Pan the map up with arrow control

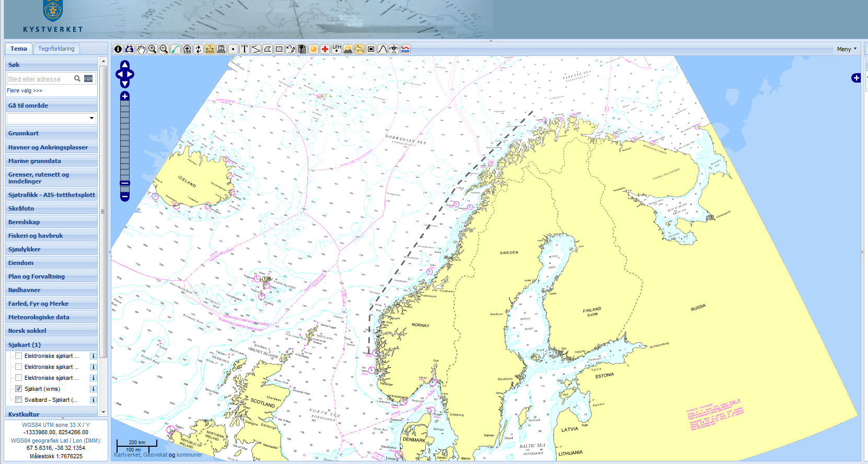click(125, 65)
